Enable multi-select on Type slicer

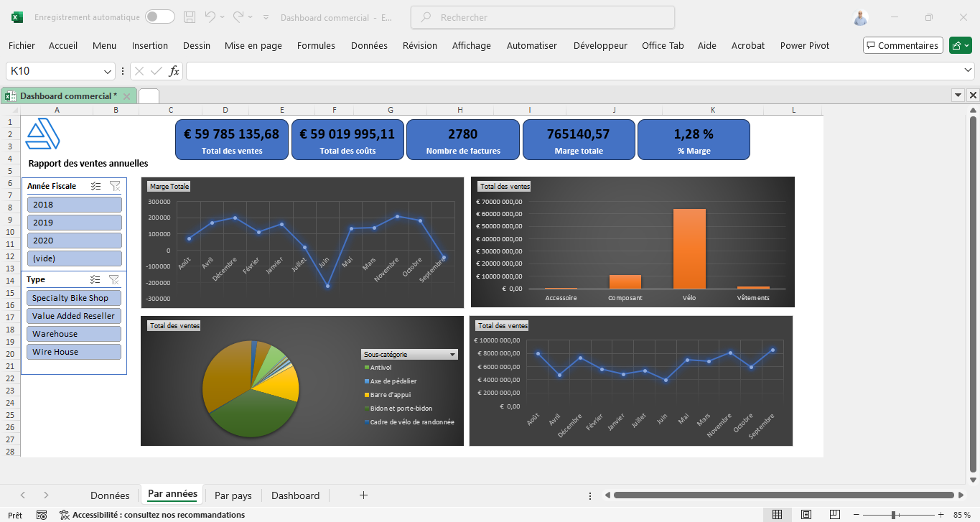pyautogui.click(x=95, y=279)
